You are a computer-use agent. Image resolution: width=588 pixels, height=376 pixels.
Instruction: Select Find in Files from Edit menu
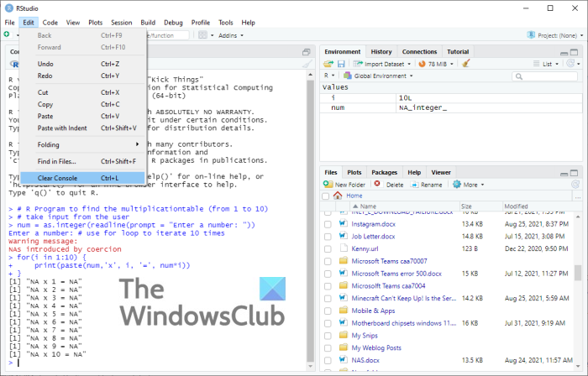click(x=82, y=161)
